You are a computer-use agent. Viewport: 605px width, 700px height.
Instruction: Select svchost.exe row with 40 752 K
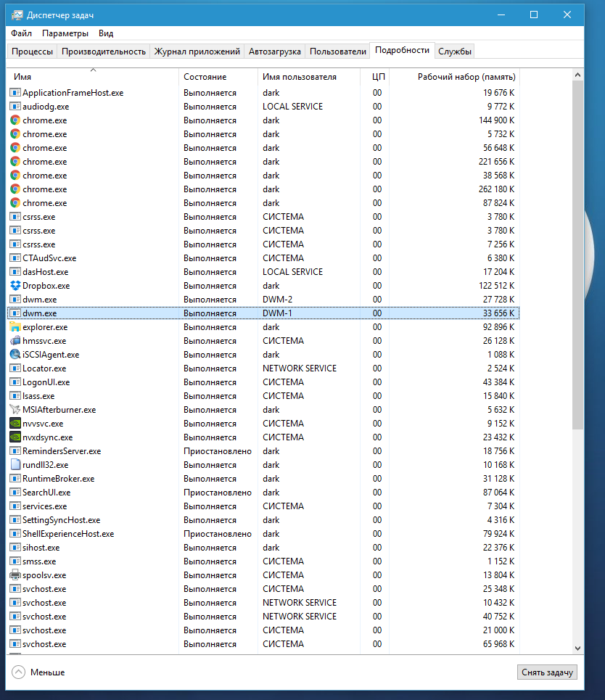263,617
